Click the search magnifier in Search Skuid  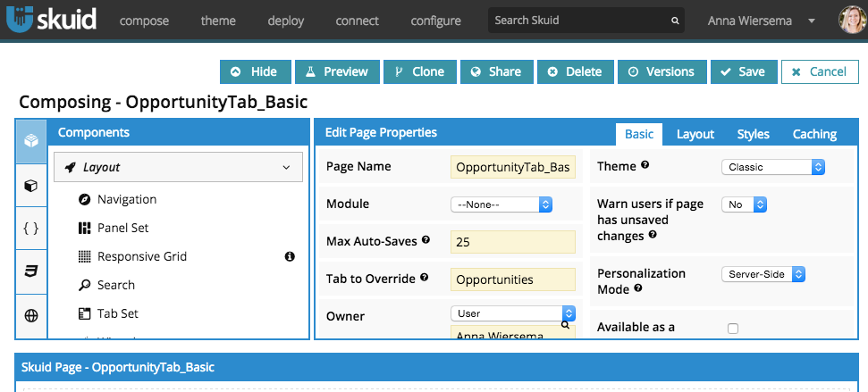click(675, 21)
